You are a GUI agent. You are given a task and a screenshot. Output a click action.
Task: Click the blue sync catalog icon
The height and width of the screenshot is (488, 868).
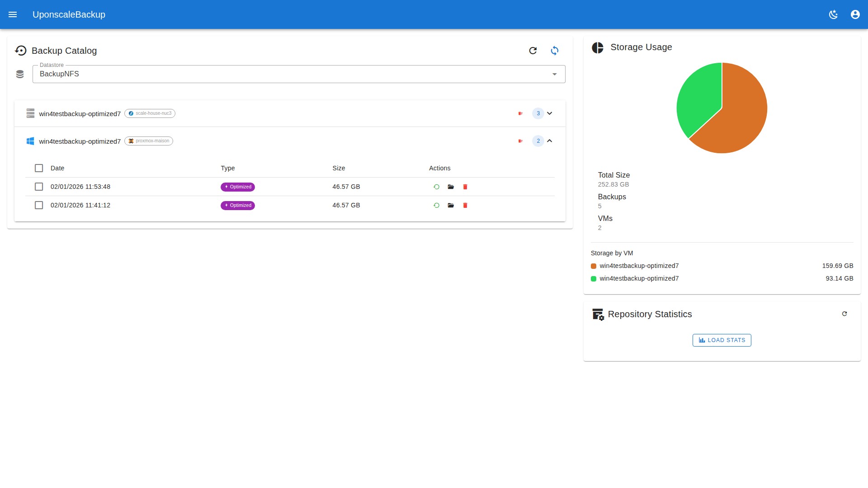(555, 51)
